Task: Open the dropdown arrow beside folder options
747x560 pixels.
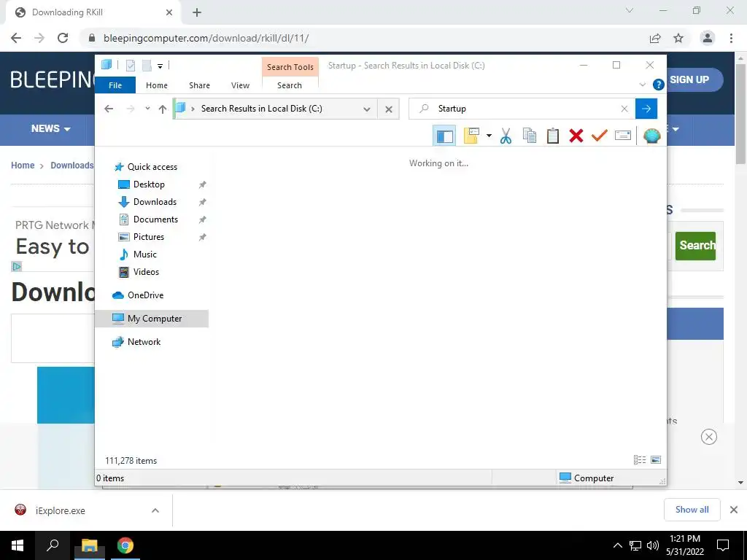Action: [489, 136]
